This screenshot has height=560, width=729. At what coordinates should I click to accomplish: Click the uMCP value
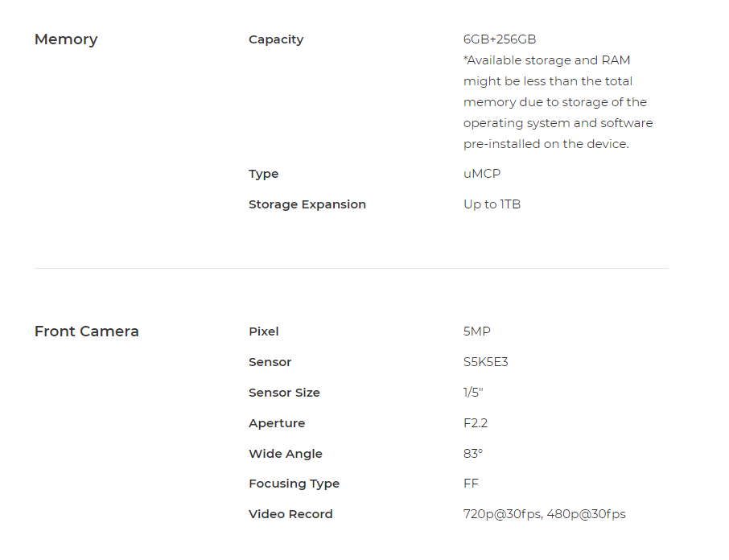[482, 174]
